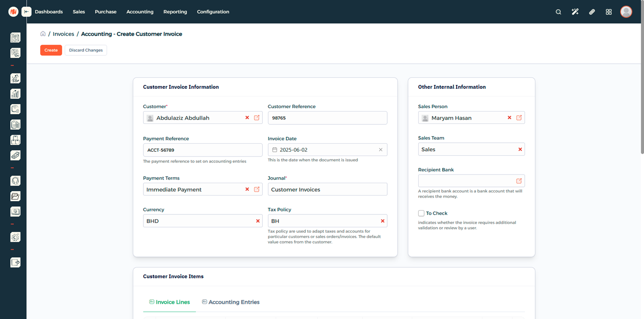Clear the Tax Policy BH value

(x=383, y=221)
